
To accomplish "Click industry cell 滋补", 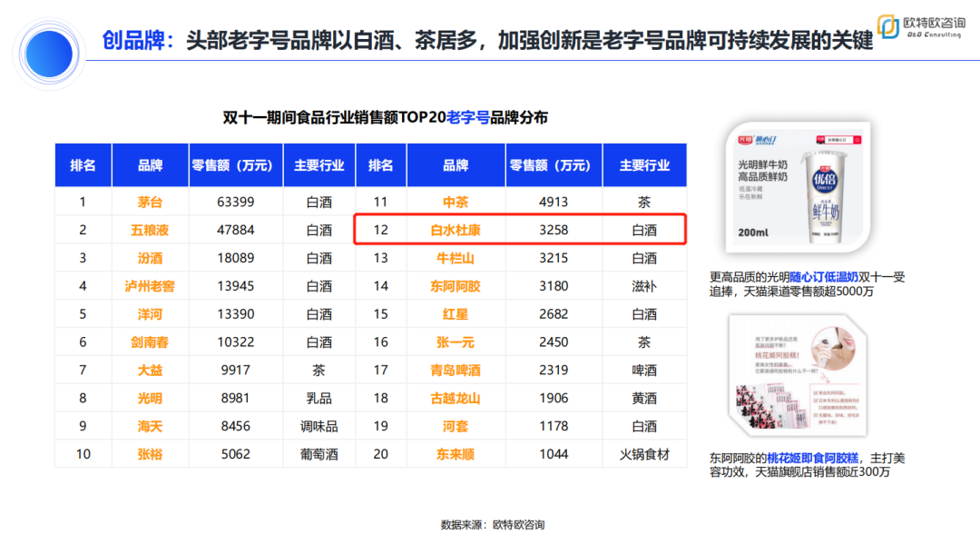I will (644, 286).
